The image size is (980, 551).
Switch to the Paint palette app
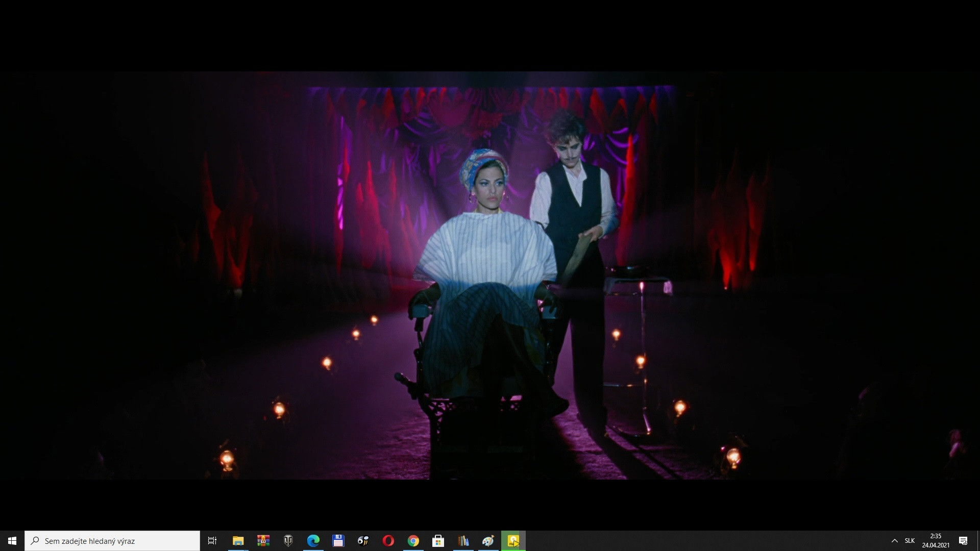click(488, 541)
